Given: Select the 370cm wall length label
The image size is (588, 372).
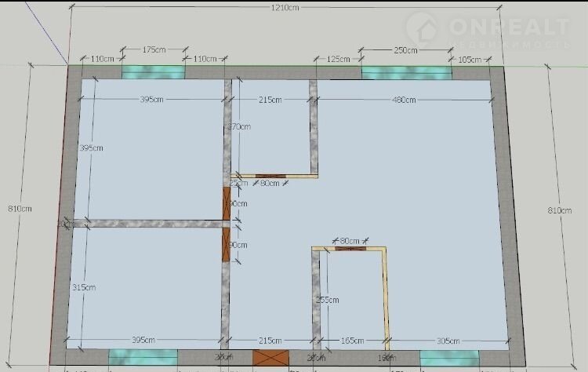Looking at the screenshot, I should point(239,126).
